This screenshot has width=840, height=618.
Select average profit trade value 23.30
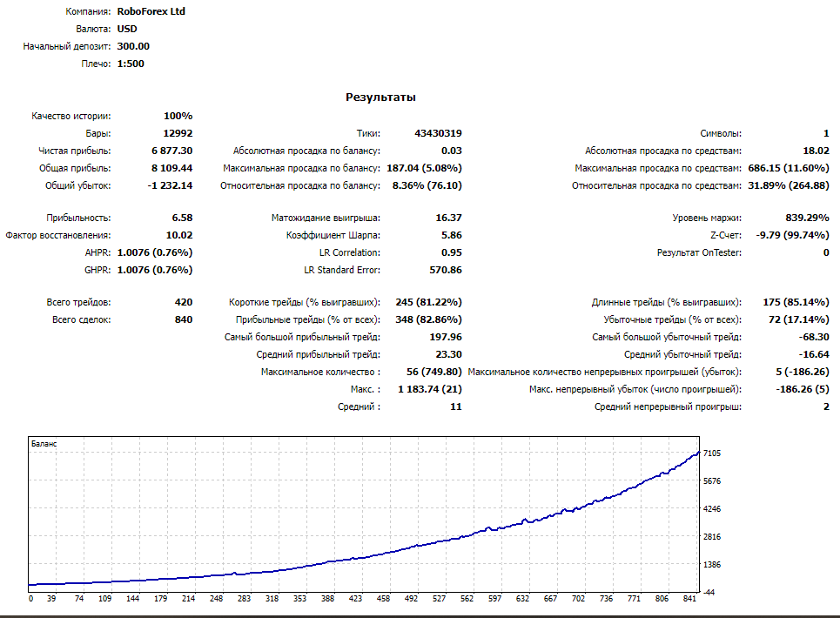coord(448,354)
